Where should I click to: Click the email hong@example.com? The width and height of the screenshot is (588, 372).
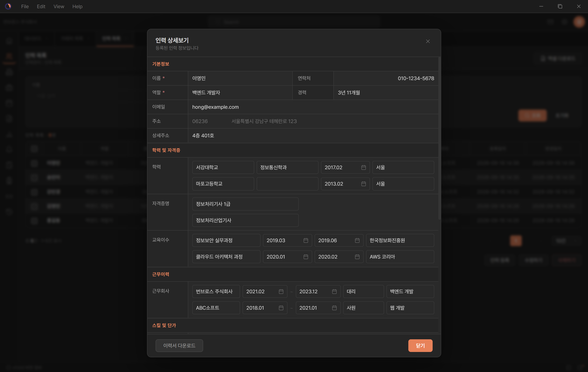(x=215, y=107)
